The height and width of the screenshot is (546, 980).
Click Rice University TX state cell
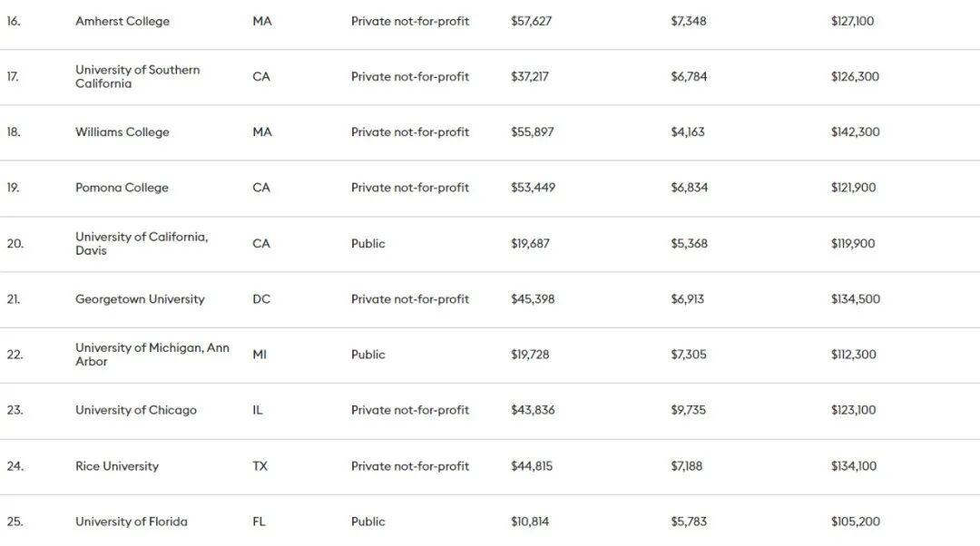(x=260, y=466)
